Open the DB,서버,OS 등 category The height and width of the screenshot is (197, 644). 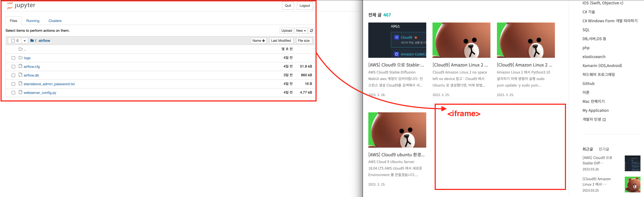(x=594, y=39)
